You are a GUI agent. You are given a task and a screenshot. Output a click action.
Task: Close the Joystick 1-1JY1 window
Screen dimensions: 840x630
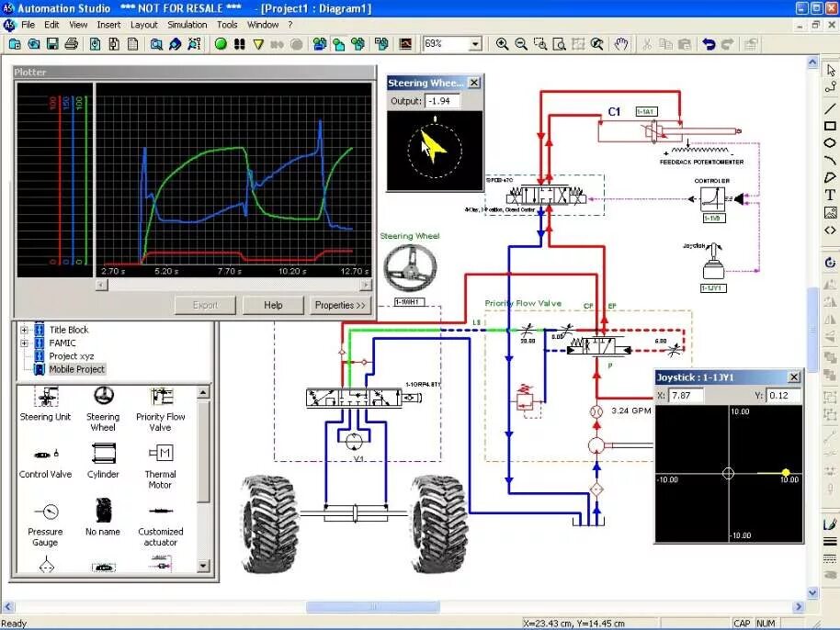tap(794, 377)
